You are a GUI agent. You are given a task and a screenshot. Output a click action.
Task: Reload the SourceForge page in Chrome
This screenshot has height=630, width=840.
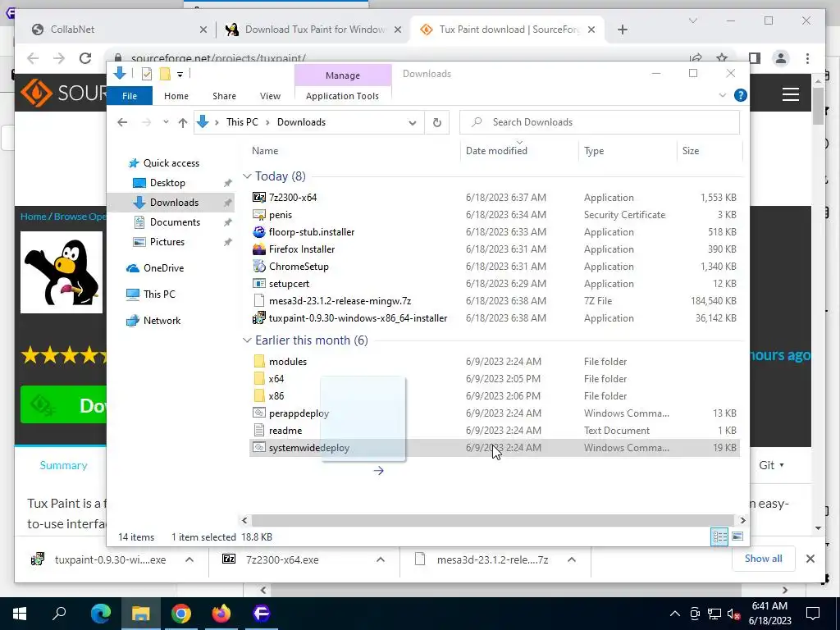(84, 58)
